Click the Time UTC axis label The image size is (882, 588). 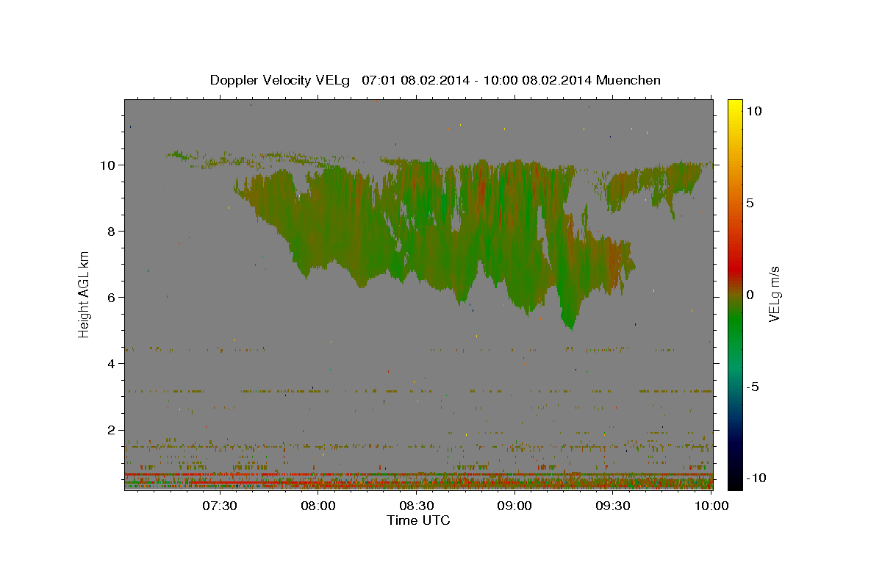coord(418,520)
